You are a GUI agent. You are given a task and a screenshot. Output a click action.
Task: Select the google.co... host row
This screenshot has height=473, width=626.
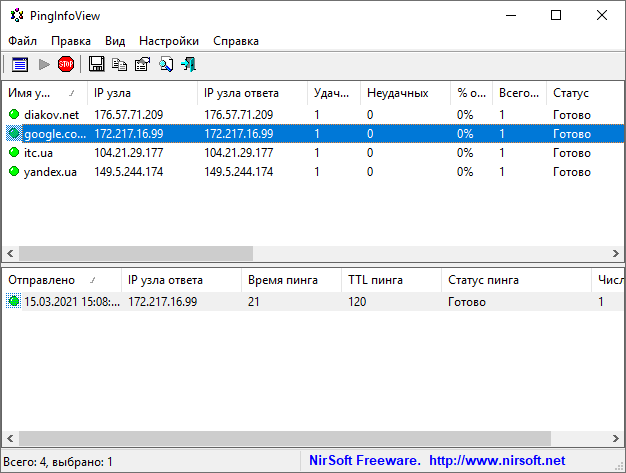(313, 134)
